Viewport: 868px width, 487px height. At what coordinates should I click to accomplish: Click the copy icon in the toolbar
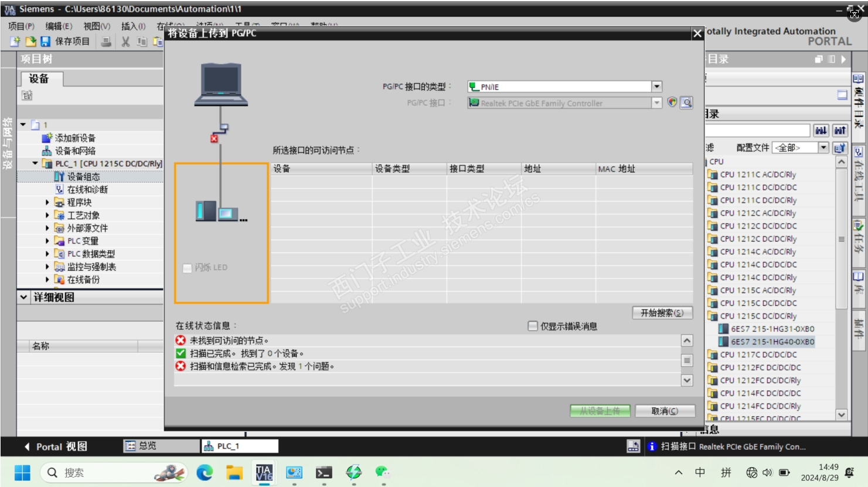pyautogui.click(x=142, y=42)
